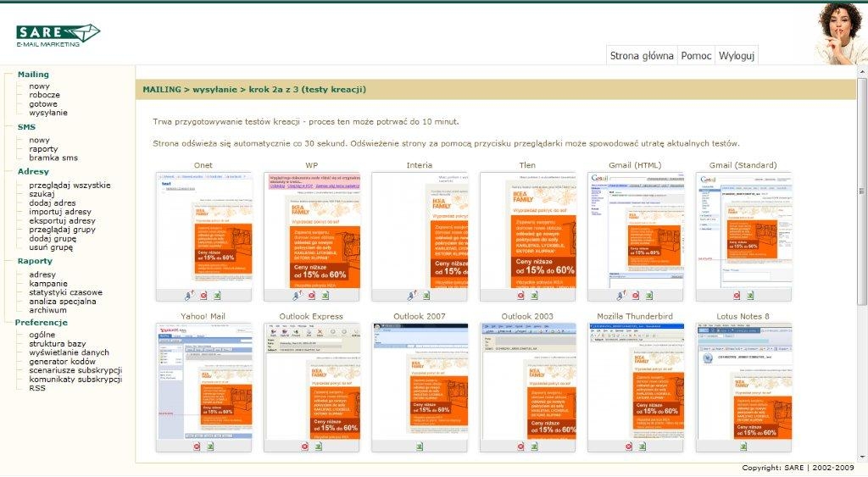This screenshot has height=477, width=868.
Task: Click the blue icon under Gmail (HTML) preview
Action: point(620,295)
